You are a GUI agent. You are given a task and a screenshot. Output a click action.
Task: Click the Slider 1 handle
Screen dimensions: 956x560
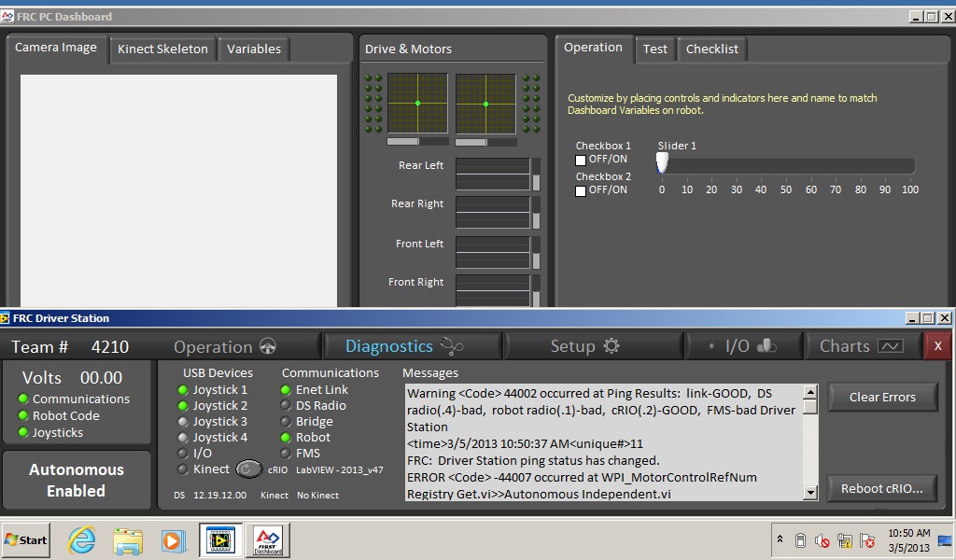662,162
